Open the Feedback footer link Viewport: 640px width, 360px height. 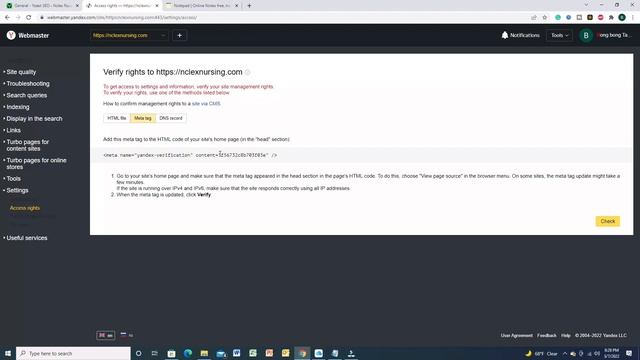tap(547, 336)
